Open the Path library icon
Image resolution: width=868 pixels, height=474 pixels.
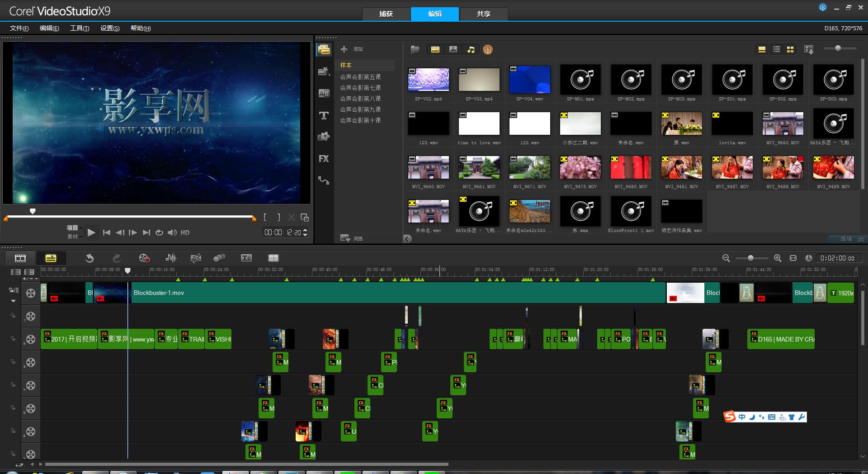(324, 180)
